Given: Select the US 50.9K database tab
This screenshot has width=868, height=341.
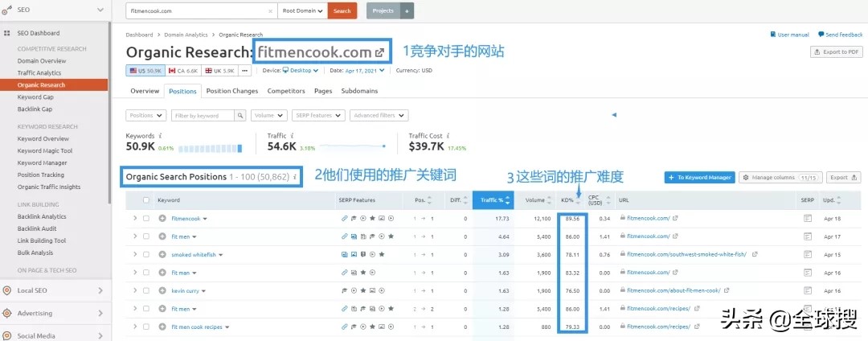Looking at the screenshot, I should click(145, 71).
